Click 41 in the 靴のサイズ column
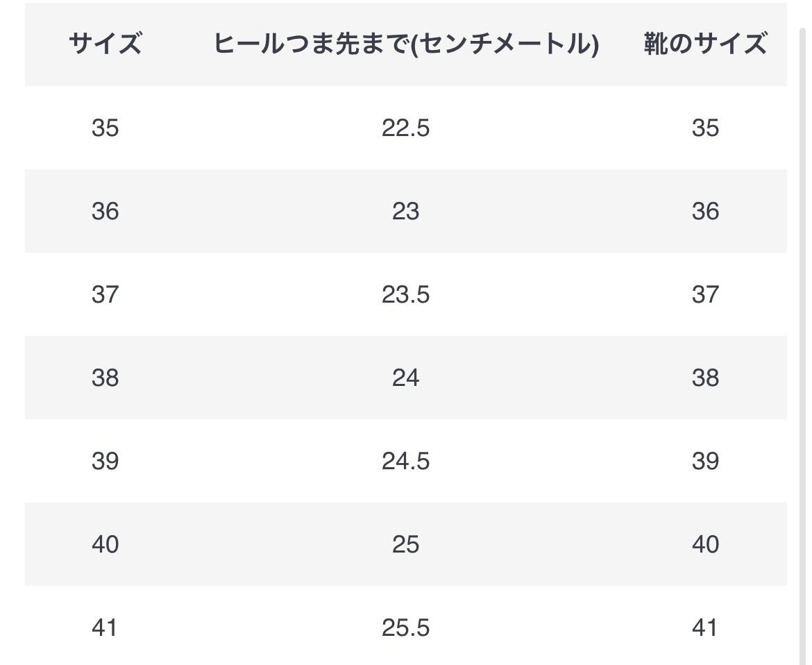Screen dimensions: 812x665 click(705, 628)
